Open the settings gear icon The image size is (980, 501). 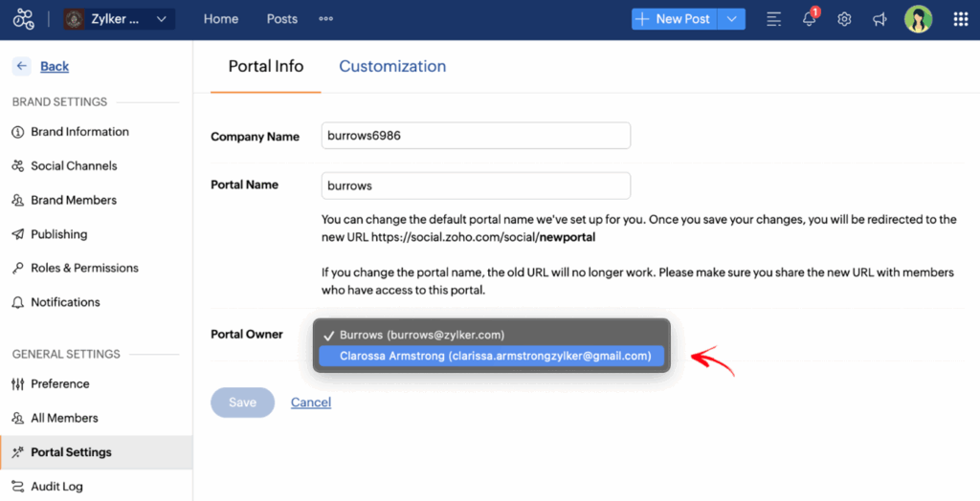(x=844, y=19)
